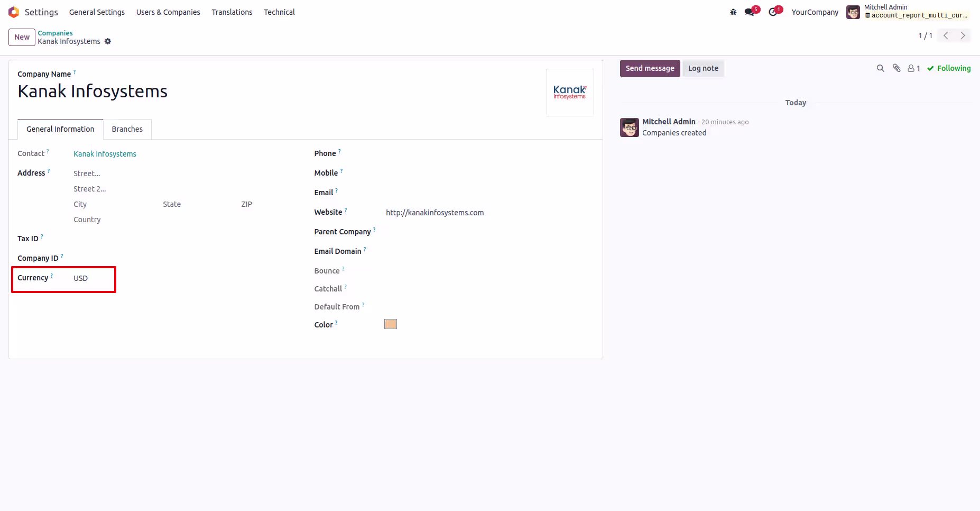Click the Company Name help question mark
Image resolution: width=980 pixels, height=511 pixels.
[75, 71]
